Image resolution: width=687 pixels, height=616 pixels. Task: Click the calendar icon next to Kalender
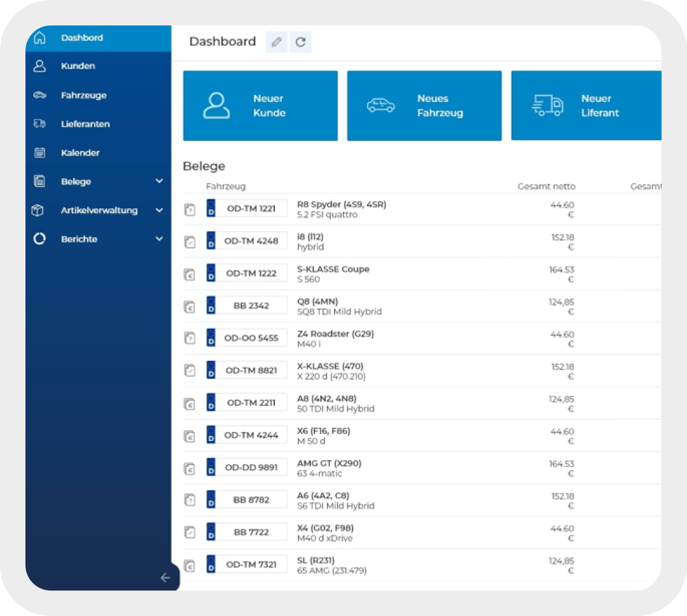[x=39, y=153]
